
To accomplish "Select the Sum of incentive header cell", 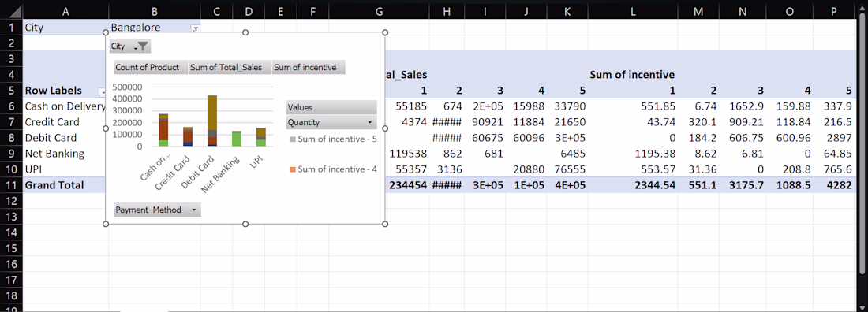I will [x=633, y=75].
